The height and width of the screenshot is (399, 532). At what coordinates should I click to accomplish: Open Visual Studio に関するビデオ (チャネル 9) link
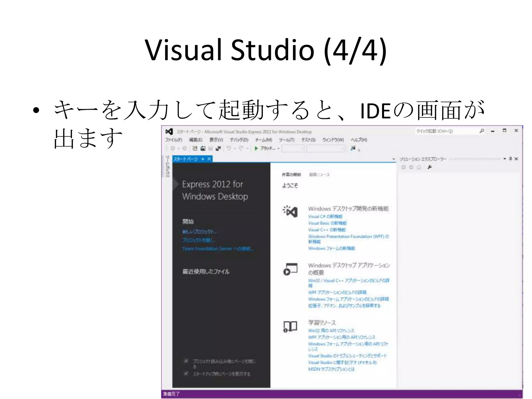(x=342, y=362)
